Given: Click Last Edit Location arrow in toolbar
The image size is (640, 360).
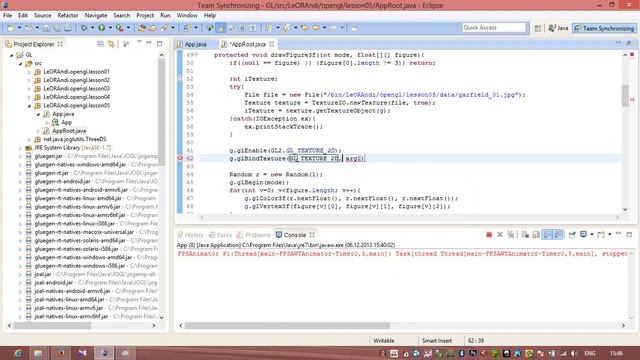Looking at the screenshot, I should click(305, 28).
